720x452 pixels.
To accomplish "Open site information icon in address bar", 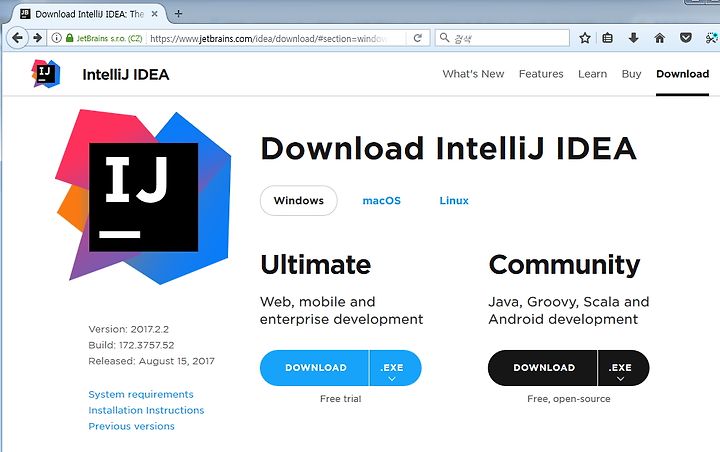I will click(56, 38).
